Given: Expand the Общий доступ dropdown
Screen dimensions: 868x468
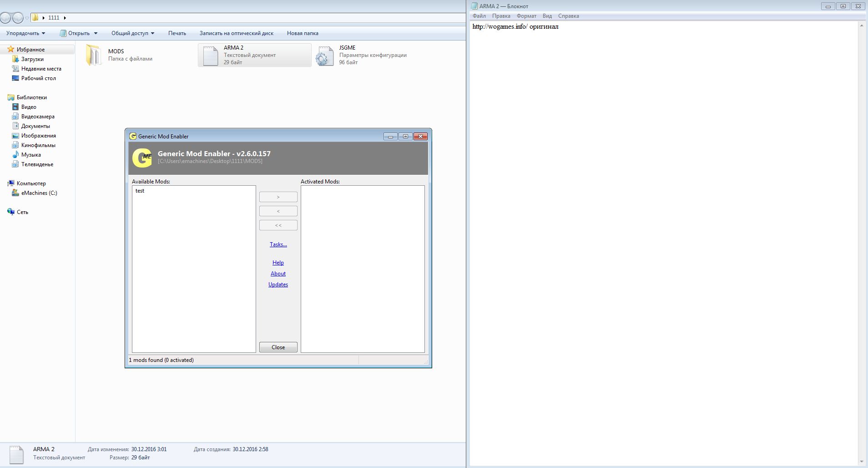Looking at the screenshot, I should [133, 33].
